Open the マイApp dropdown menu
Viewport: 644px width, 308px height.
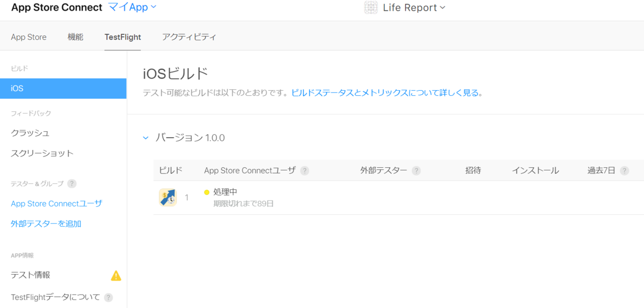coord(132,7)
